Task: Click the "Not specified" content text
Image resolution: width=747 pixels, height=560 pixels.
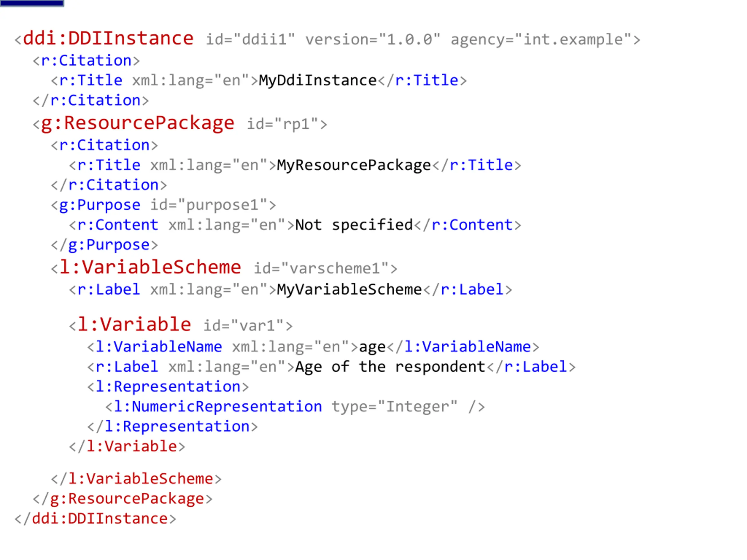Action: point(354,225)
